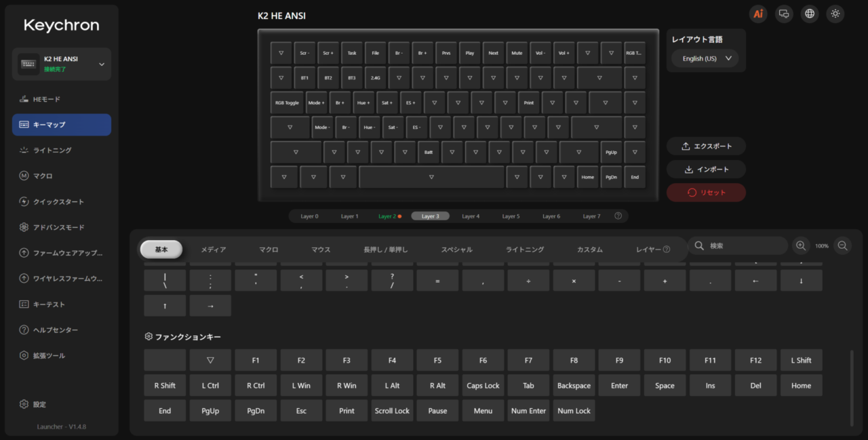Select the RGB Toggle key on keyboard
This screenshot has width=868, height=440.
(x=287, y=102)
